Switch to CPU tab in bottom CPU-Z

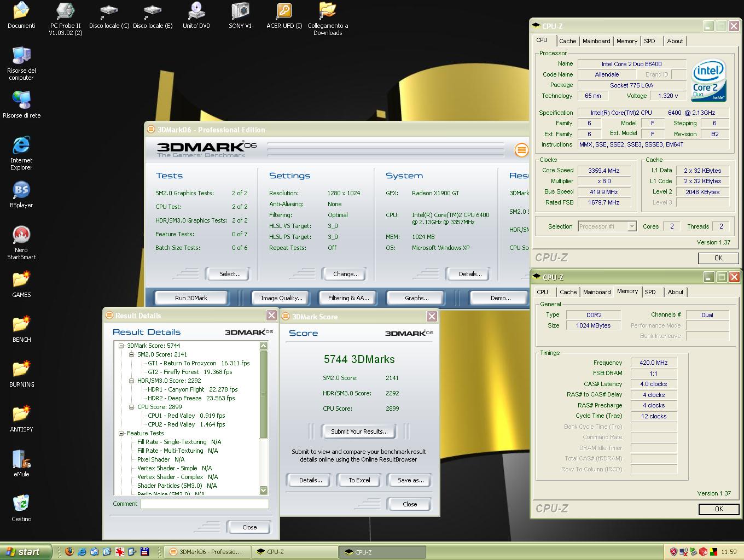click(x=543, y=292)
